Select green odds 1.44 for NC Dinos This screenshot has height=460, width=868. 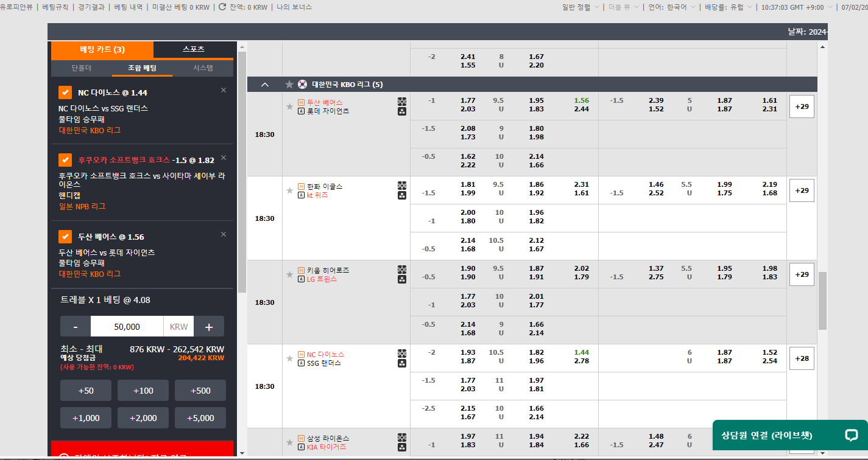click(581, 352)
